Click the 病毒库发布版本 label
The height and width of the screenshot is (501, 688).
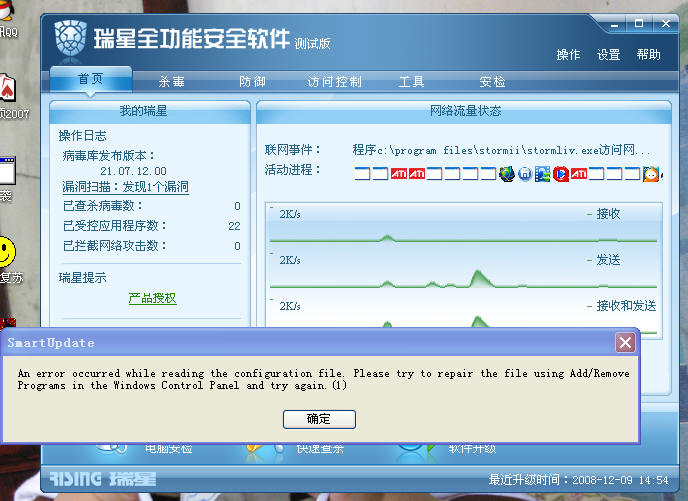click(109, 156)
